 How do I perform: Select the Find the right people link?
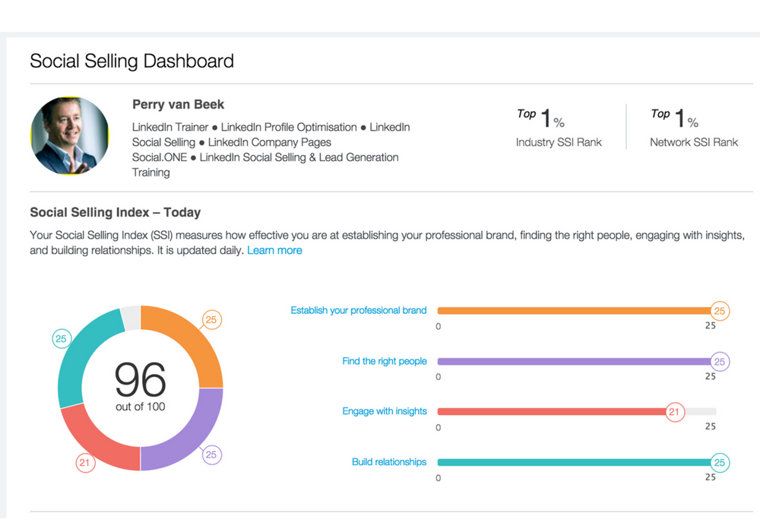point(385,361)
